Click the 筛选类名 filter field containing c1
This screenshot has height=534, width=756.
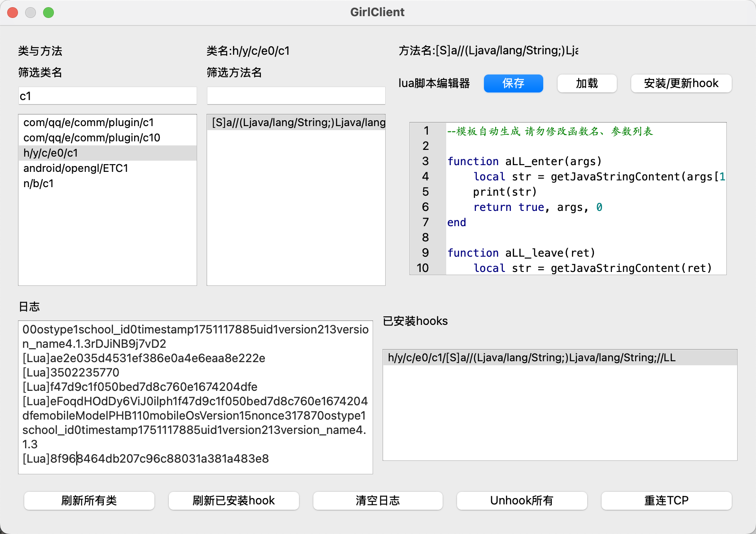tap(107, 96)
